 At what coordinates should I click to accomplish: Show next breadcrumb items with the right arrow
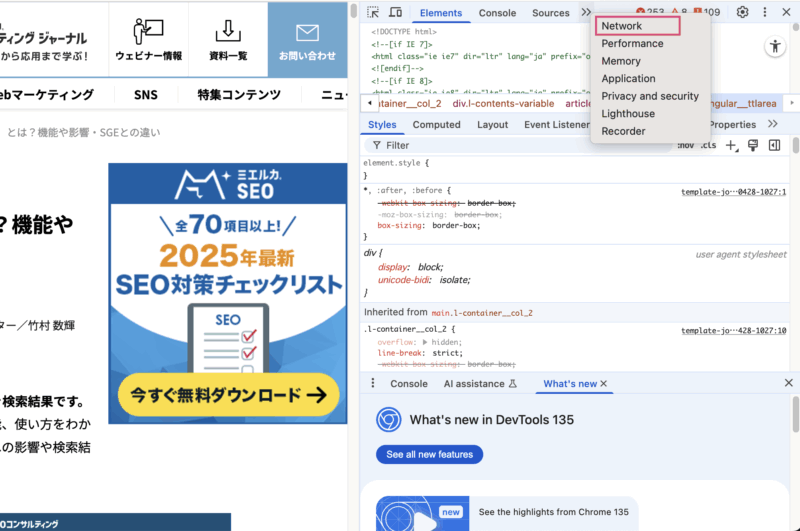tap(792, 103)
